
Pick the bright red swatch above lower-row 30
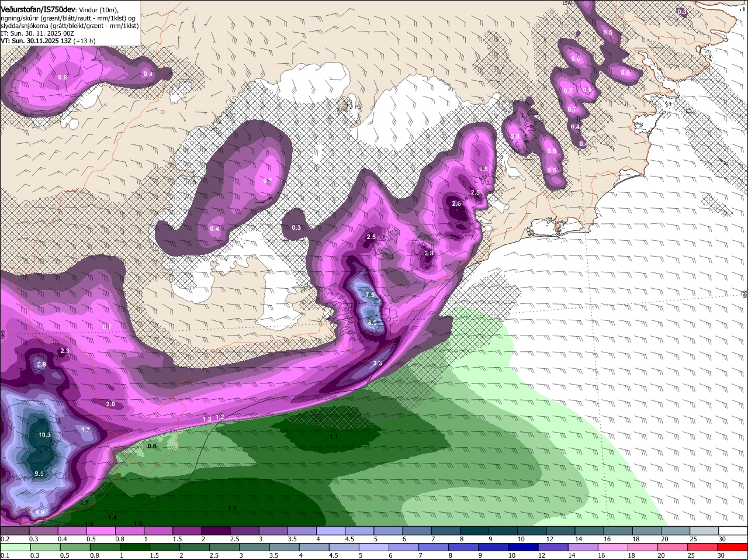pyautogui.click(x=732, y=547)
